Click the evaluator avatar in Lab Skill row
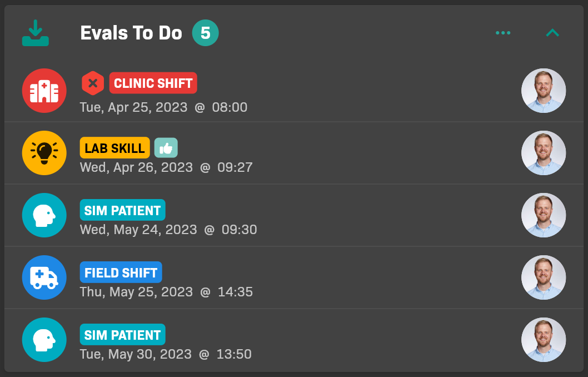The height and width of the screenshot is (377, 588). 544,153
